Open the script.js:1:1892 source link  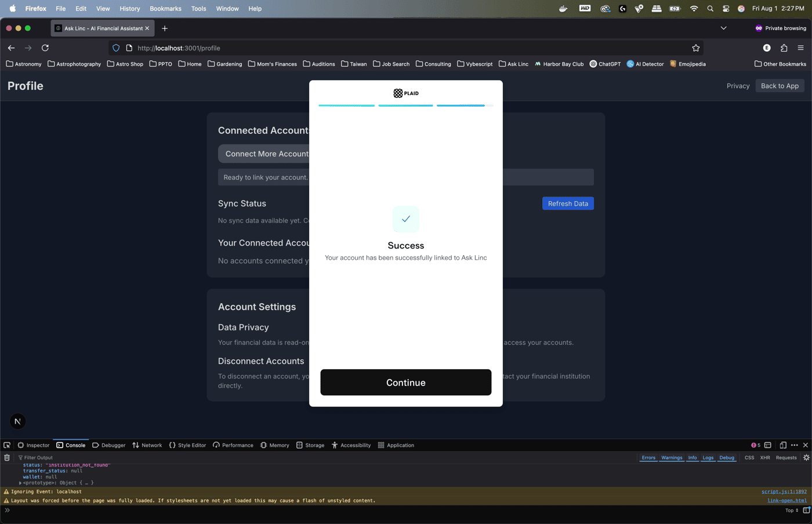pos(784,492)
